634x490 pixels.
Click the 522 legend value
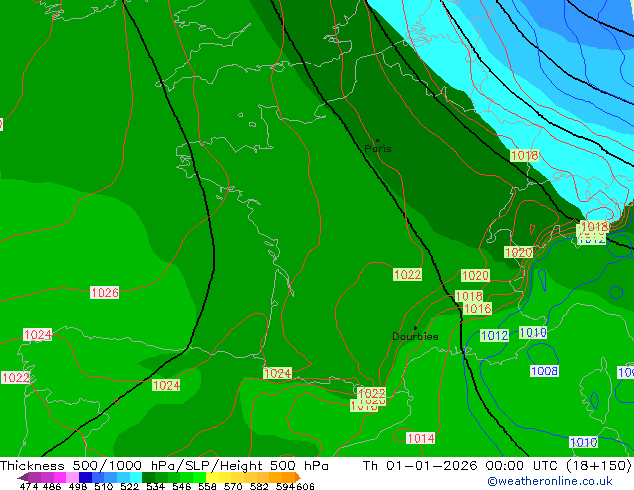pos(130,486)
